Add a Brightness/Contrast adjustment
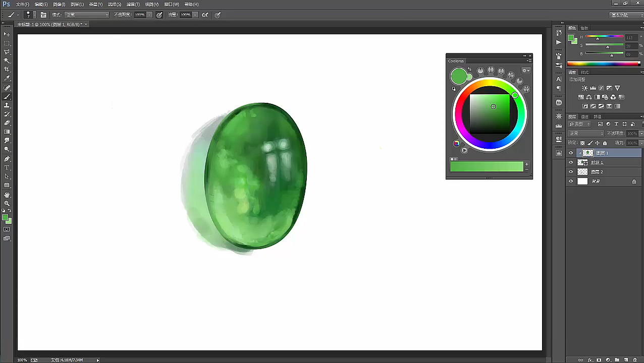The image size is (644, 363). 584,88
